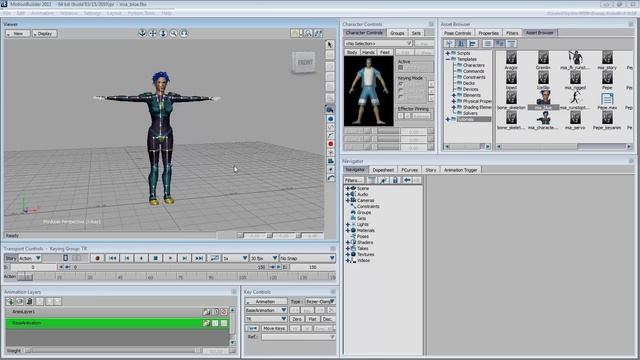Add a new animation layer using first layer icon
Screen dimensions: 640x360
[10, 301]
